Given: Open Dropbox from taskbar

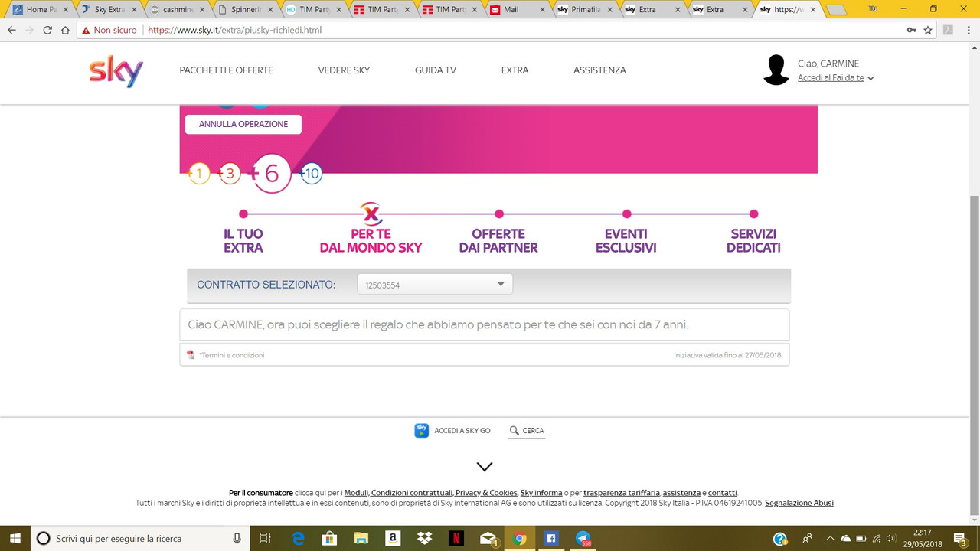Looking at the screenshot, I should 424,538.
